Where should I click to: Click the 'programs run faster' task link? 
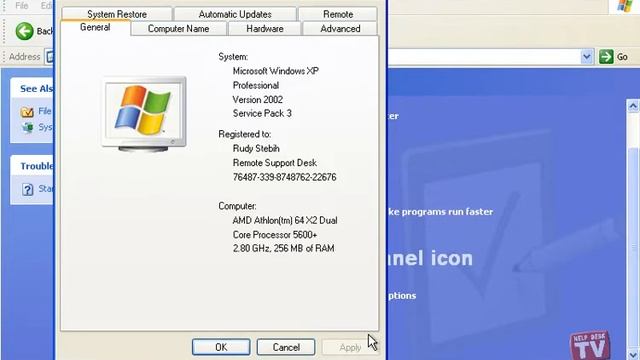point(441,212)
